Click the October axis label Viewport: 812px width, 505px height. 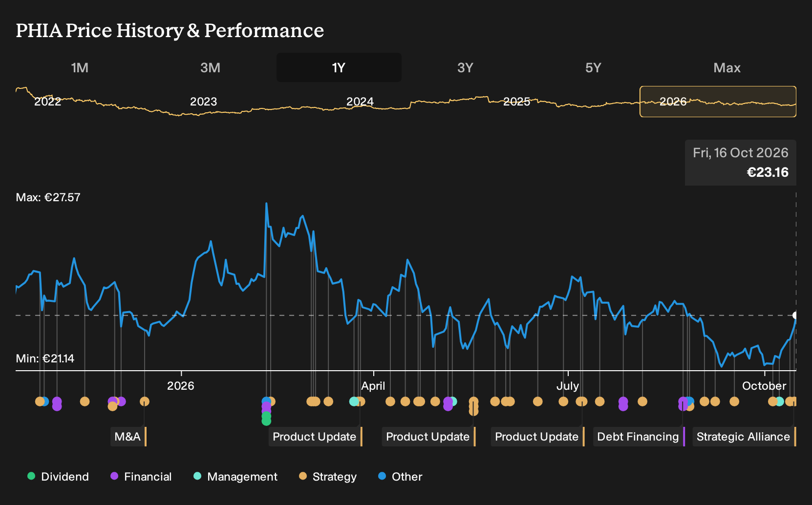[x=764, y=386]
